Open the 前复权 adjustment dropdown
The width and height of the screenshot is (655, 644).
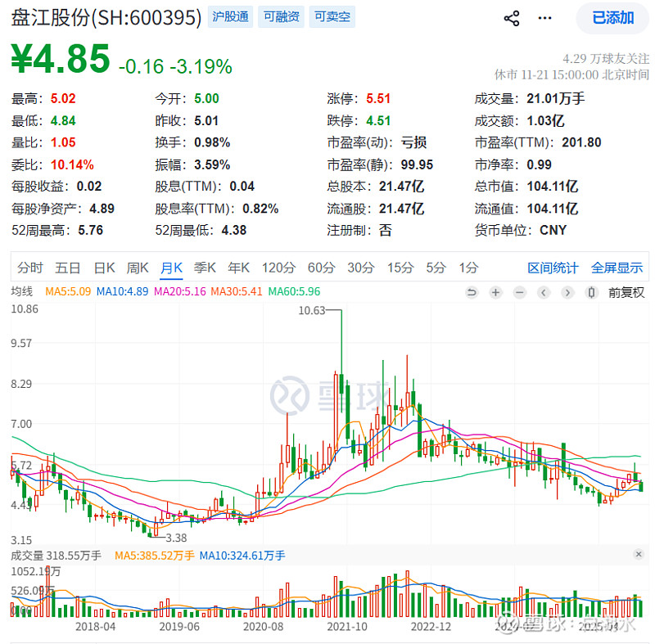tap(626, 293)
